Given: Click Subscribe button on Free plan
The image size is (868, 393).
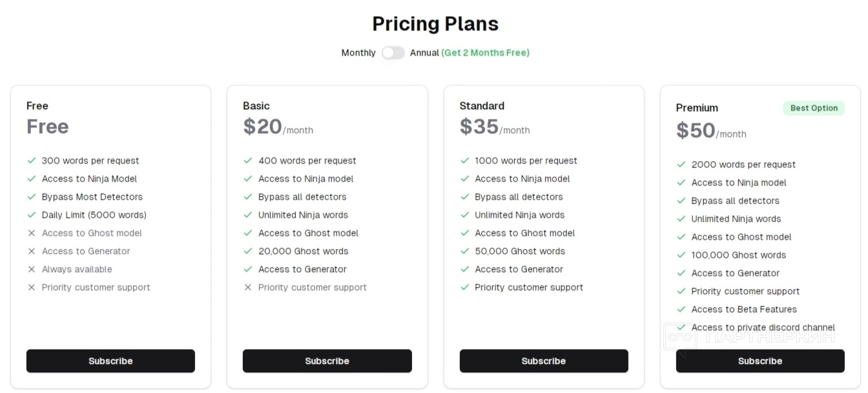Looking at the screenshot, I should click(x=110, y=361).
